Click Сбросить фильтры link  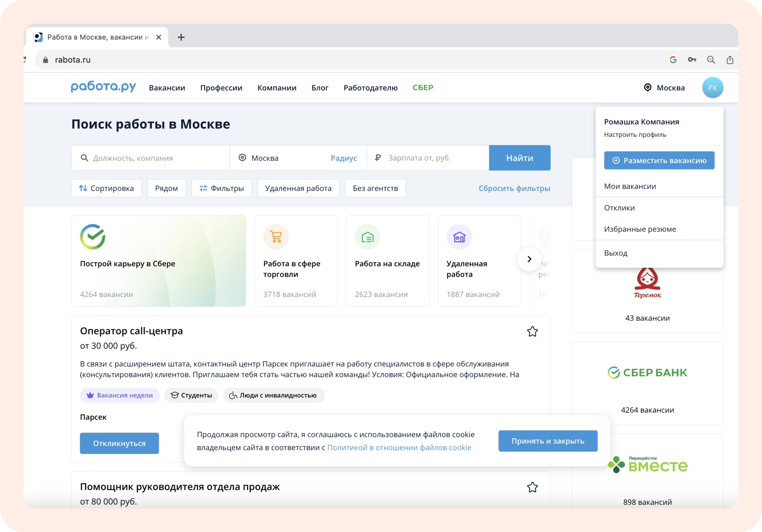point(514,188)
